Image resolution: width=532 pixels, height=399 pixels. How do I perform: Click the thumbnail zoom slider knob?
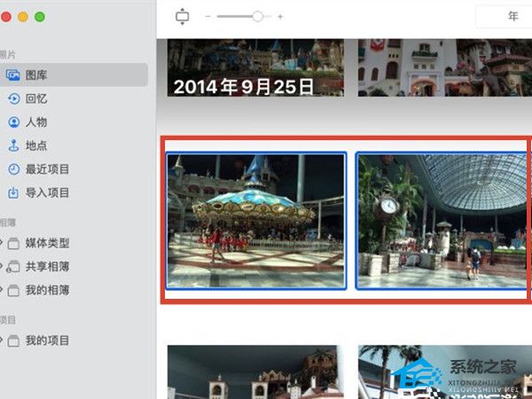point(257,16)
